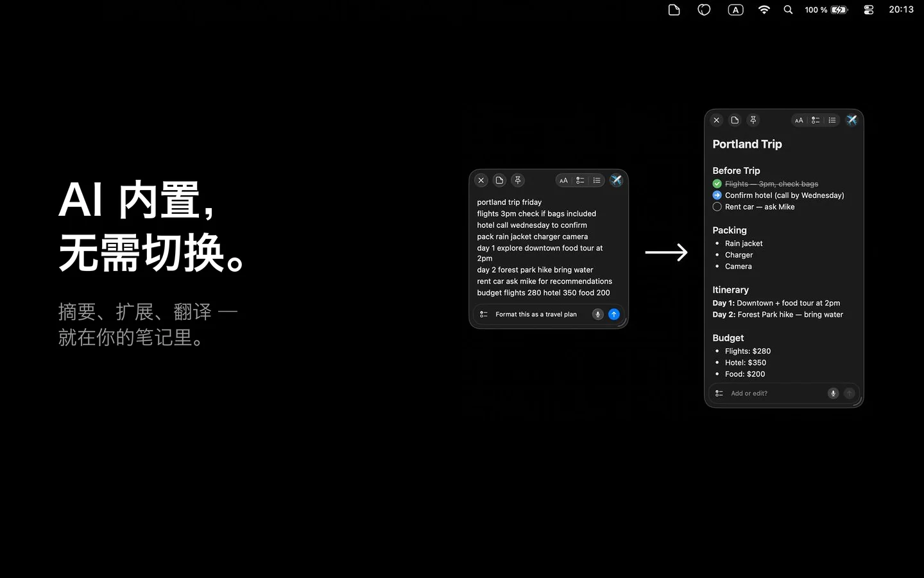The height and width of the screenshot is (578, 924).
Task: Select the Rain jacket bullet
Action: click(744, 243)
